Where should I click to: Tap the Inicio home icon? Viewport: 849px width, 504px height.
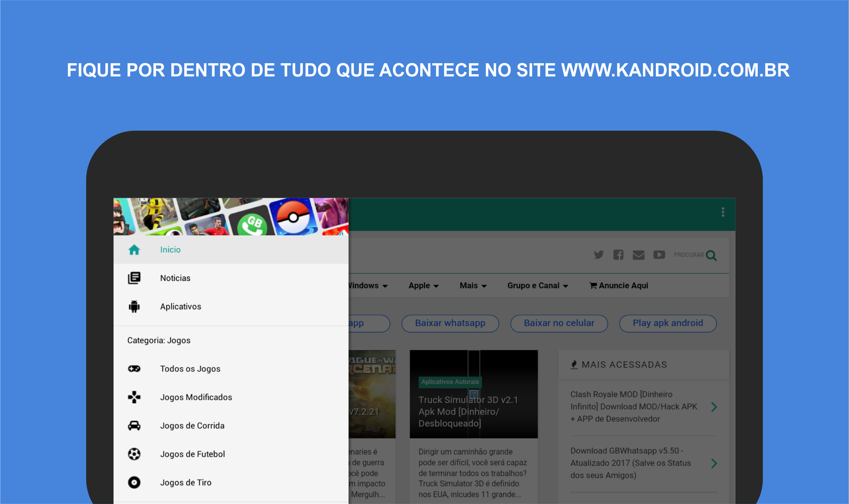[x=134, y=250]
